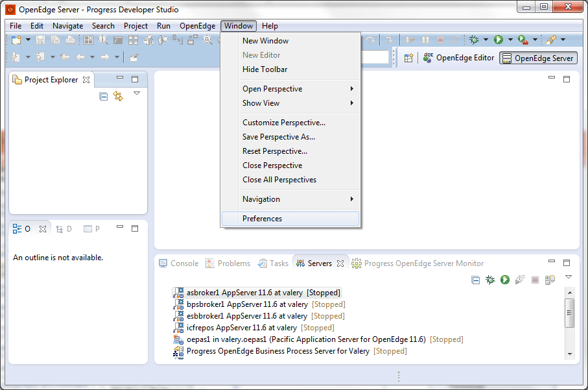This screenshot has height=390, width=588.
Task: Click Servers list scrollbar down arrow
Action: [x=570, y=354]
